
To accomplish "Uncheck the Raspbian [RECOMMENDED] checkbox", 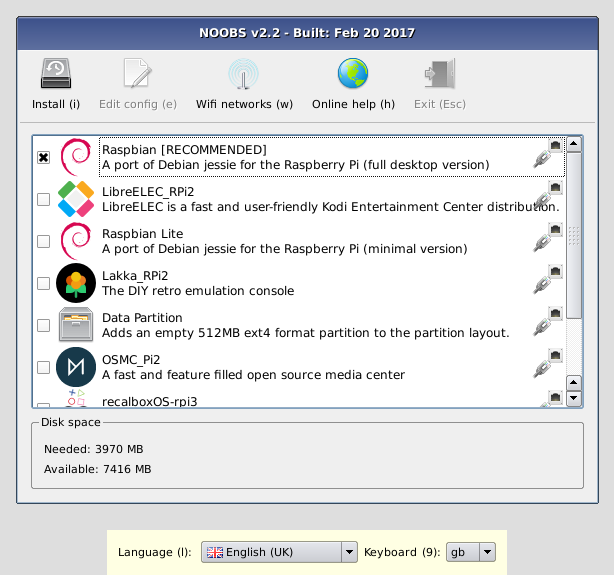I will pos(43,157).
